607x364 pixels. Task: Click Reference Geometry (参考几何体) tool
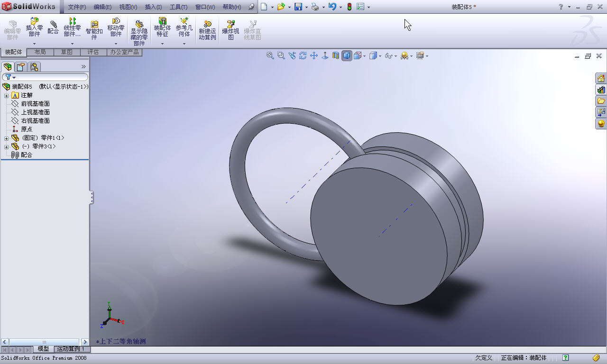184,27
